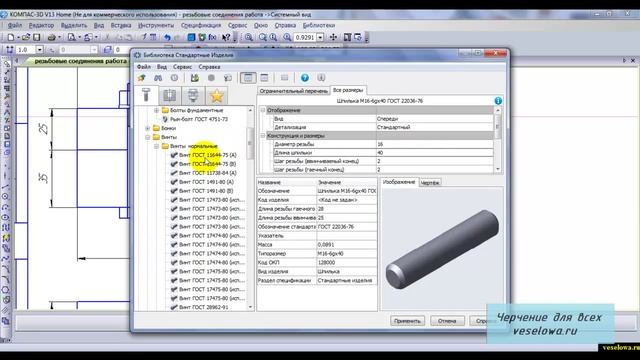
Task: Click the fx variables icon
Action: click(x=212, y=37)
